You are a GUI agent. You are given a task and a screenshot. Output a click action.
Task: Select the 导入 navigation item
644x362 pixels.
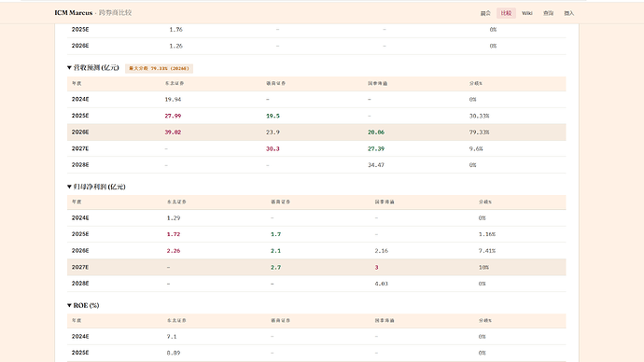(x=568, y=13)
